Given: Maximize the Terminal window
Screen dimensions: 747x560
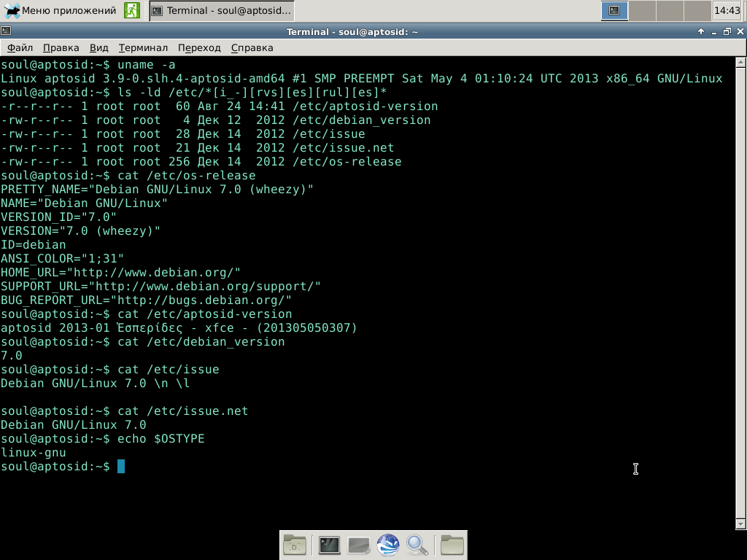Looking at the screenshot, I should click(x=727, y=31).
